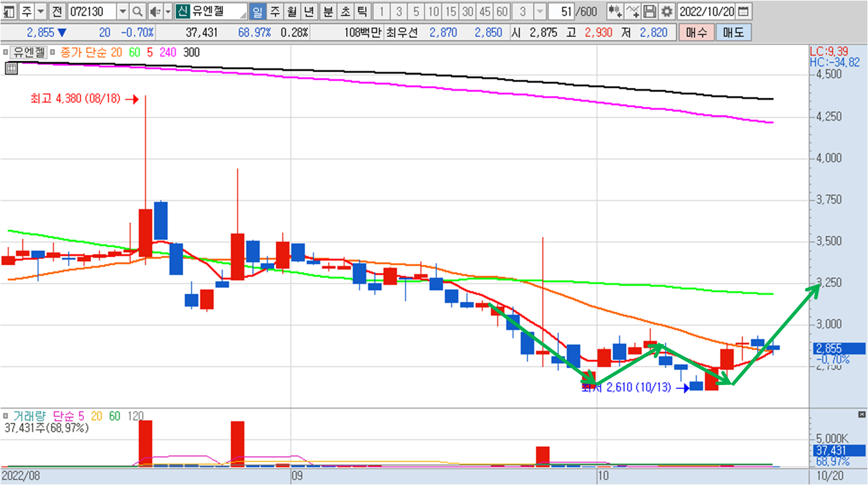This screenshot has height=485, width=868.
Task: Toggle the 종가 단순 moving average checkbox
Action: (x=52, y=53)
